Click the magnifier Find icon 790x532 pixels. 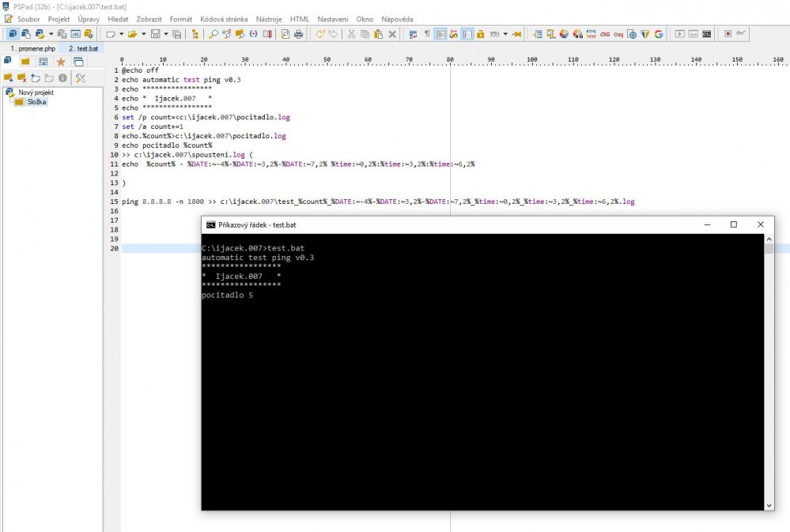214,34
